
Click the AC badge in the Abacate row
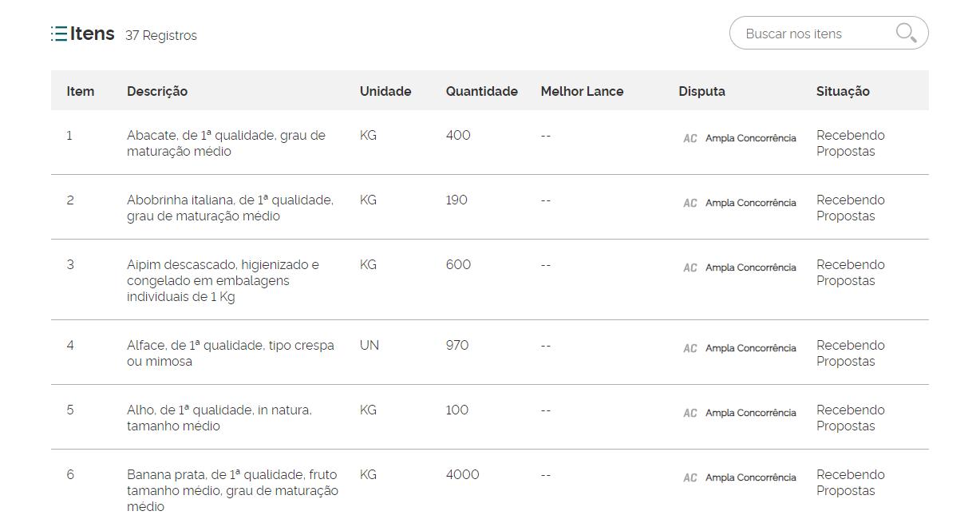click(x=690, y=139)
